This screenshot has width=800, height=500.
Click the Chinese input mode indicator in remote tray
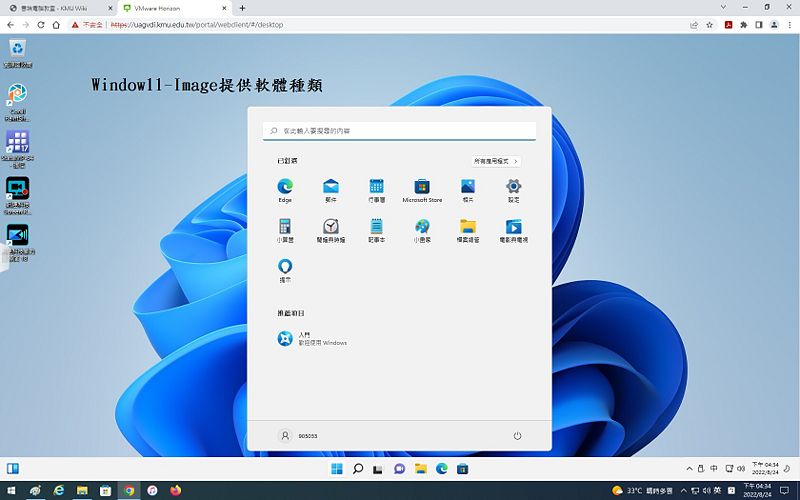pyautogui.click(x=714, y=468)
